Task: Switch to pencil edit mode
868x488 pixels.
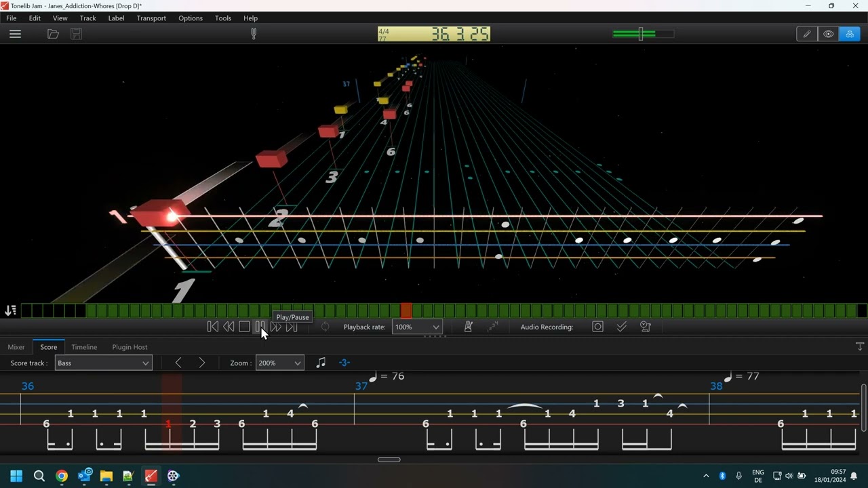Action: click(x=806, y=34)
